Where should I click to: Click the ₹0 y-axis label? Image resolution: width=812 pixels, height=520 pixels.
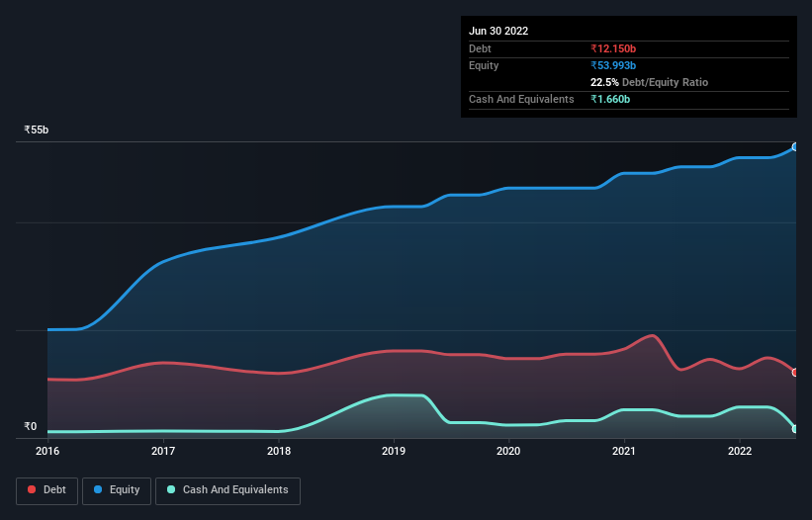pyautogui.click(x=31, y=426)
